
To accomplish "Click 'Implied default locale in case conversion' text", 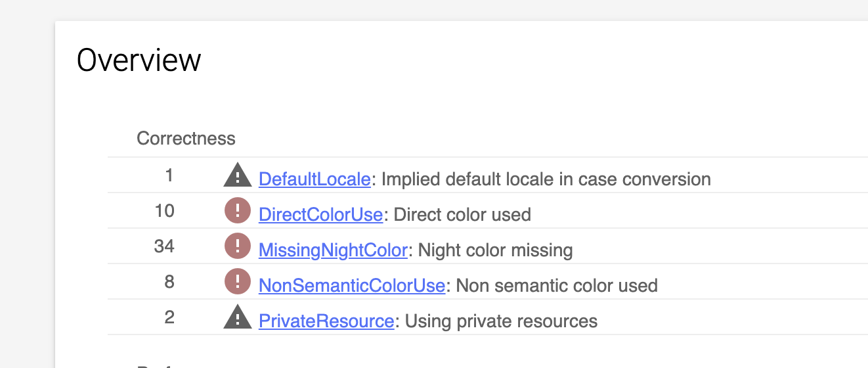I will [546, 179].
